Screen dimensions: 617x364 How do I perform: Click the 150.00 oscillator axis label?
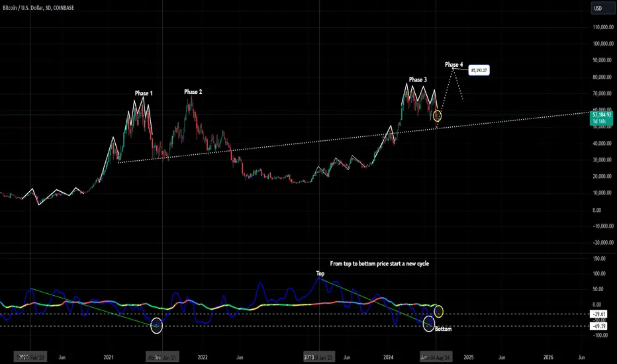599,259
